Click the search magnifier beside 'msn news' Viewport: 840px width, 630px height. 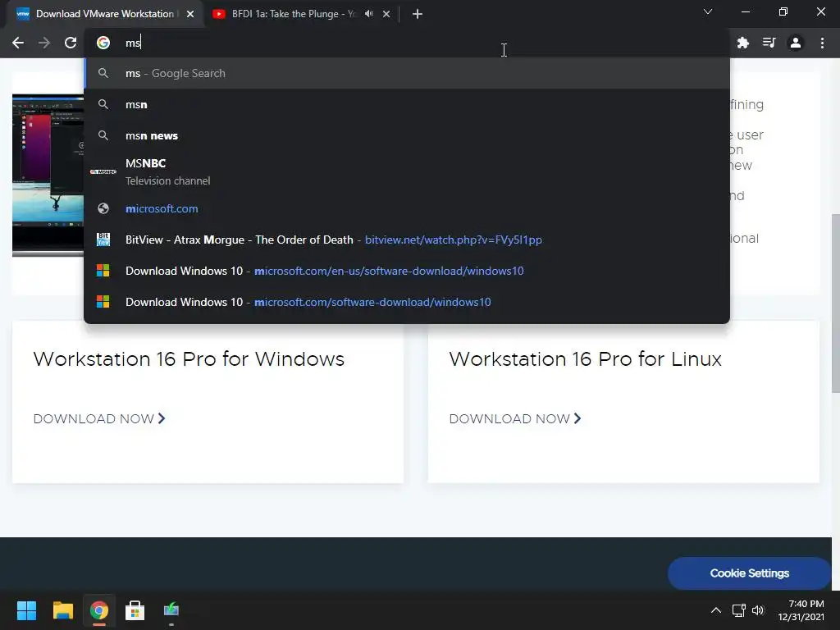(103, 135)
